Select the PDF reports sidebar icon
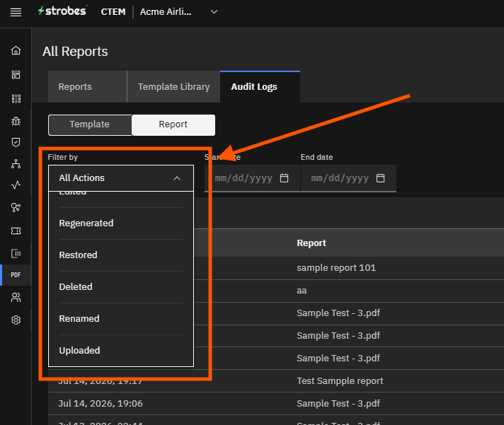This screenshot has height=425, width=504. point(16,275)
